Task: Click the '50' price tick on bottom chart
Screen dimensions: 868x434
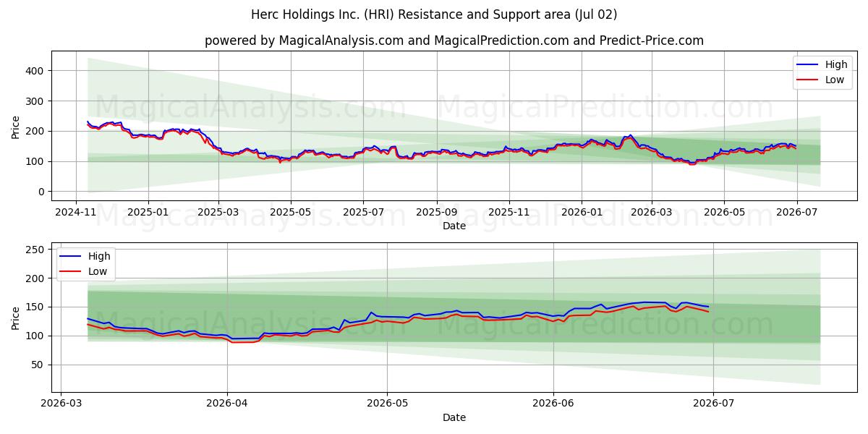Action: (39, 365)
